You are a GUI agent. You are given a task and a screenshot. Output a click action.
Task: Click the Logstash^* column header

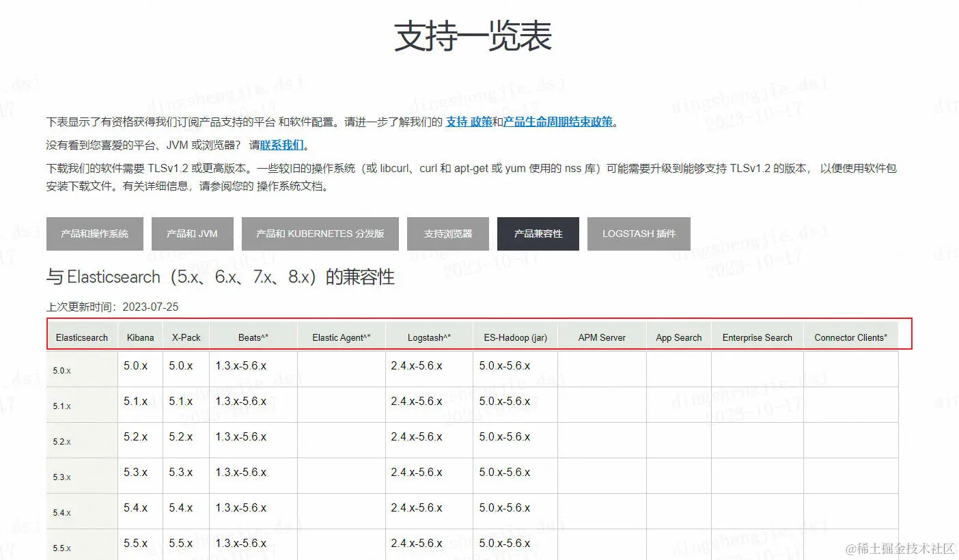pyautogui.click(x=430, y=337)
